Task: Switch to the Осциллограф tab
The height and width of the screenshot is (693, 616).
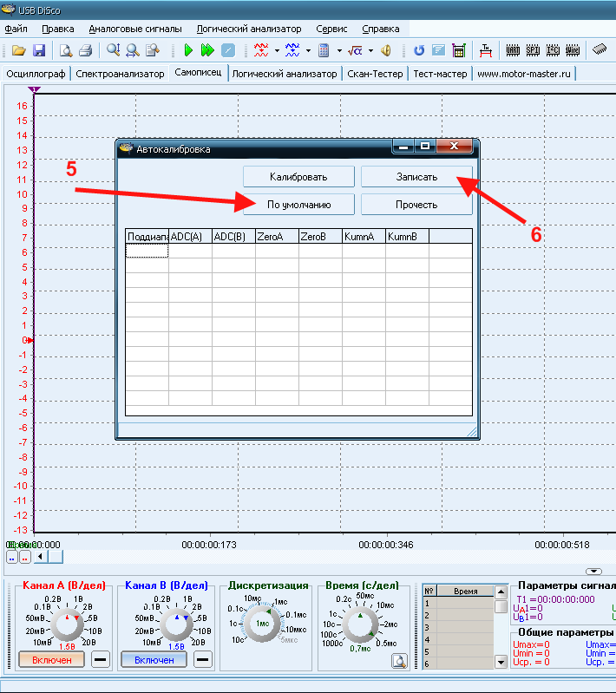Action: (x=36, y=74)
